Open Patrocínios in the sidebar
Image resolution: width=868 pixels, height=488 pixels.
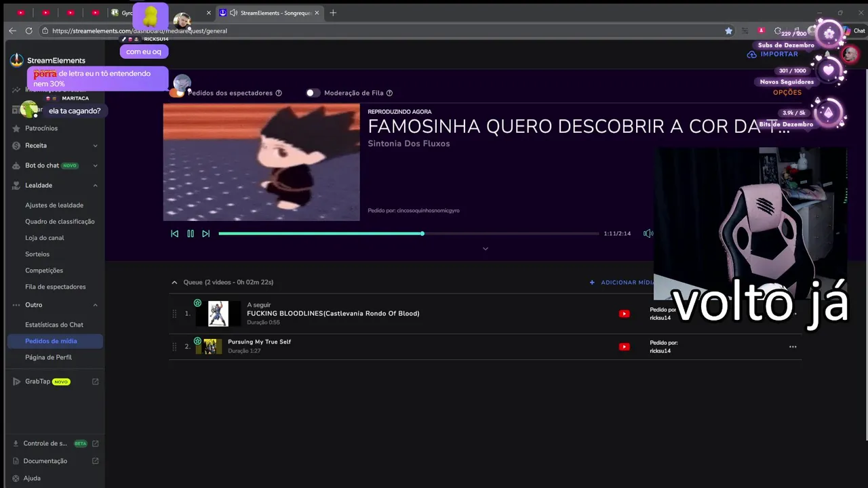[41, 128]
